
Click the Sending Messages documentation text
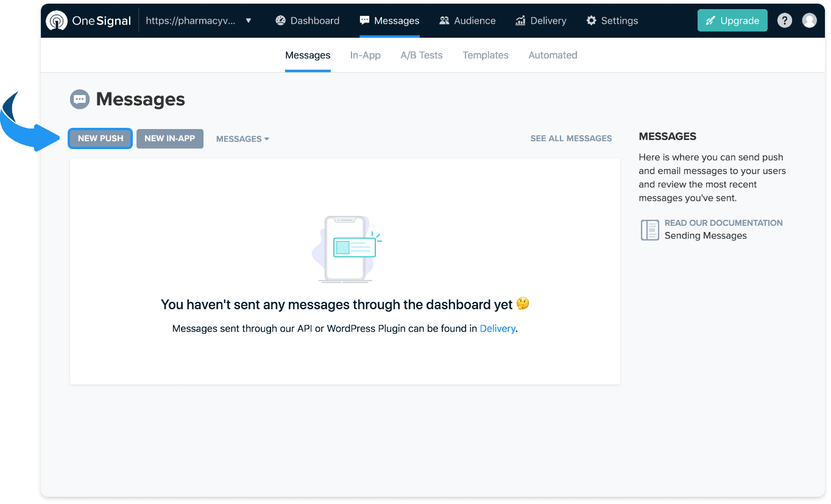click(705, 236)
